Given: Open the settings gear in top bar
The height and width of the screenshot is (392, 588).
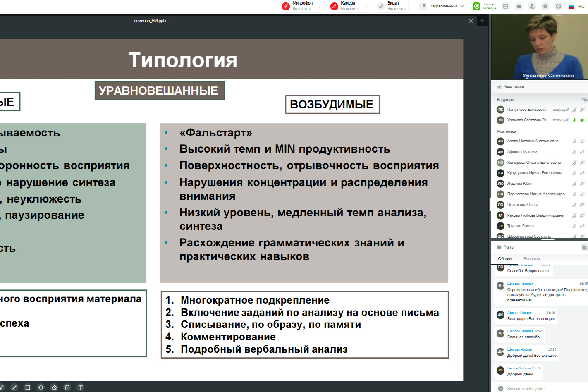Looking at the screenshot, I should click(559, 6).
